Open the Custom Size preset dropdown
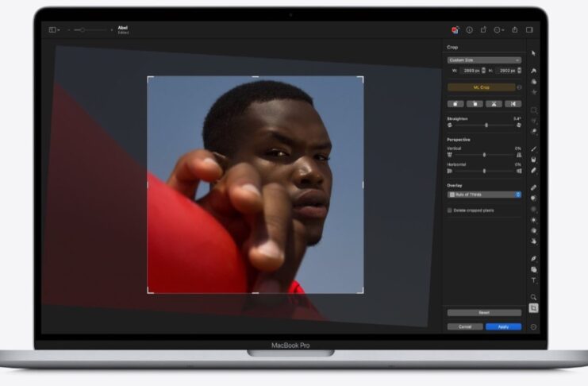 point(484,60)
